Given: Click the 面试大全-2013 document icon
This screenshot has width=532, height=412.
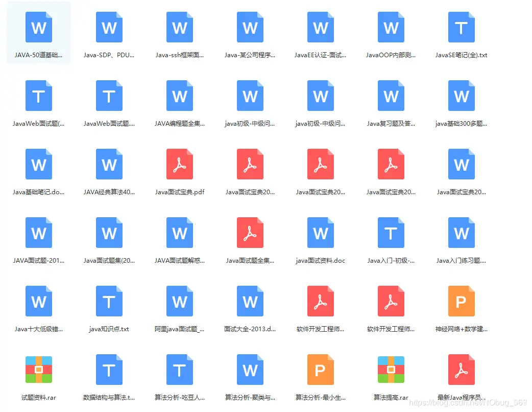Looking at the screenshot, I should 250,301.
